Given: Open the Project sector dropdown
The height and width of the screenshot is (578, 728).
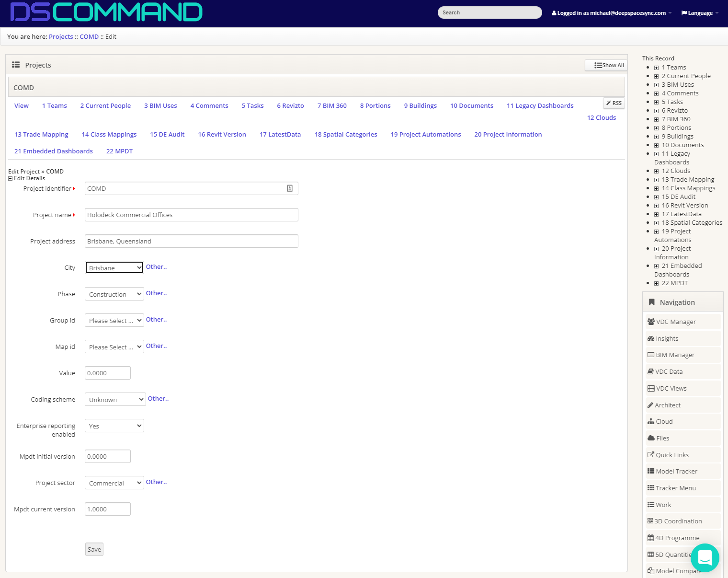Looking at the screenshot, I should [x=114, y=483].
